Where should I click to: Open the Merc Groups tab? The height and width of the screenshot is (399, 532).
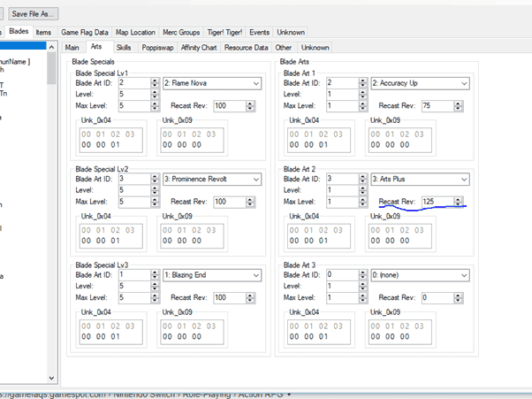click(181, 32)
